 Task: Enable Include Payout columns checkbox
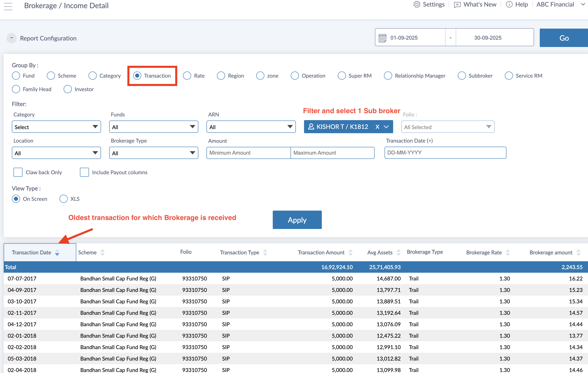tap(84, 172)
